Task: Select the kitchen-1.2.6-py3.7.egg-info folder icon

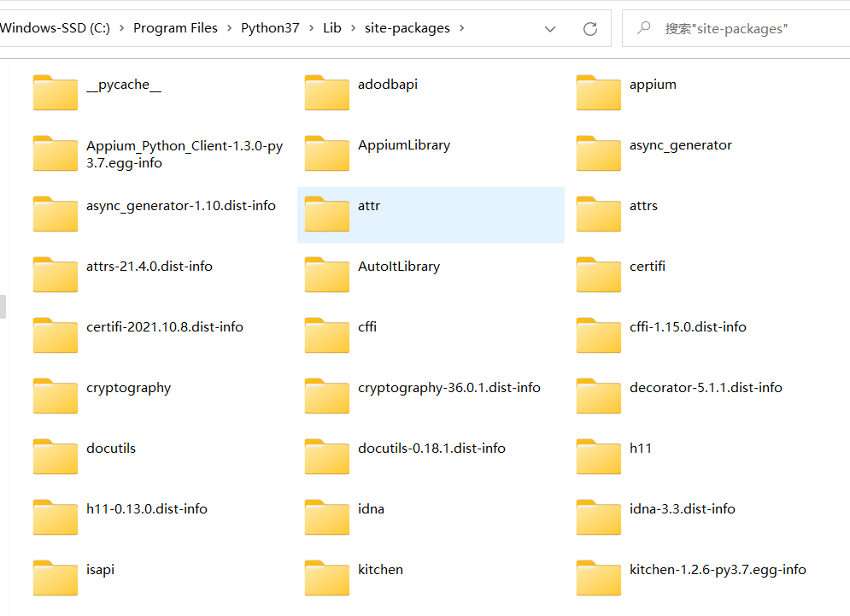Action: point(599,578)
